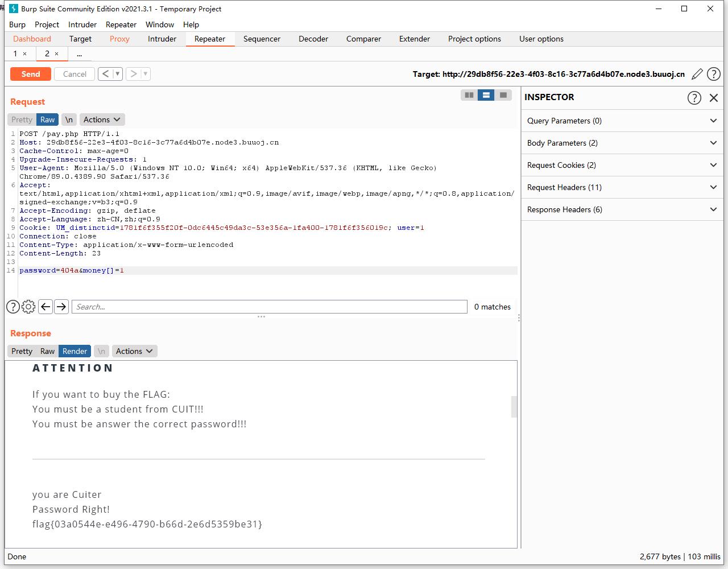Image resolution: width=728 pixels, height=569 pixels.
Task: Switch to Proxy tab
Action: [x=119, y=39]
